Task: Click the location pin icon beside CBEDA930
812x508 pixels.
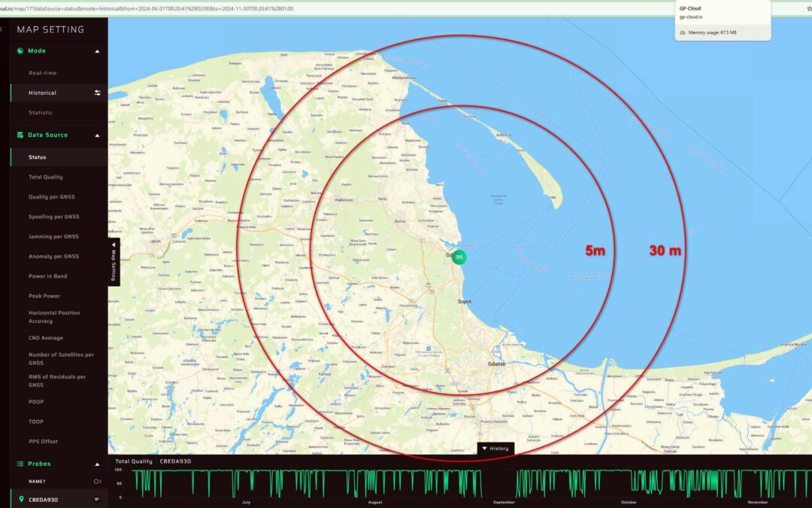Action: (21, 499)
